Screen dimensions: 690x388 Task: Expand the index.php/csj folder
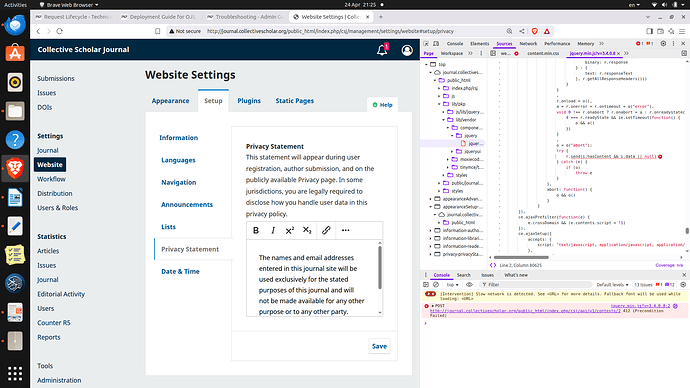[439, 88]
